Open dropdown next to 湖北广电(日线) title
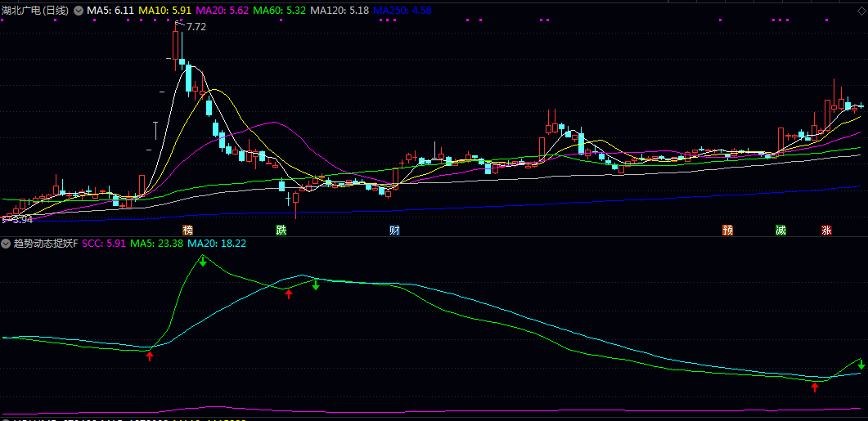The width and height of the screenshot is (868, 421). tap(79, 11)
